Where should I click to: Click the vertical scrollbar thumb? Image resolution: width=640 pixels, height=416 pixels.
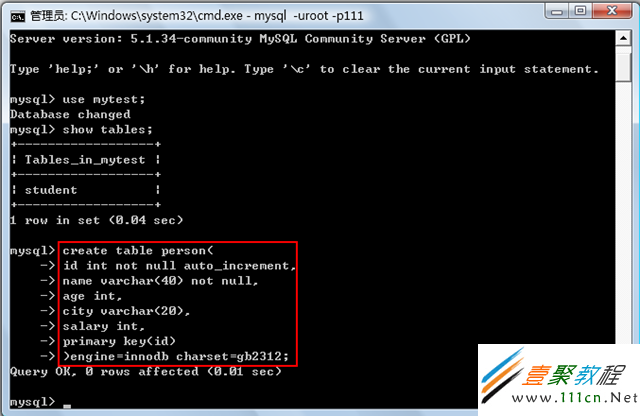coord(623,64)
